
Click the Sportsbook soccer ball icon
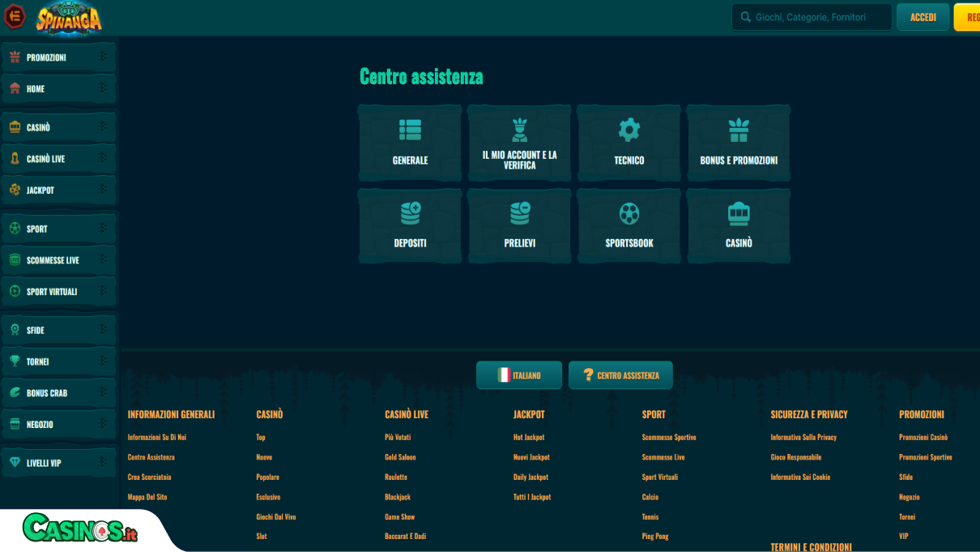[629, 213]
